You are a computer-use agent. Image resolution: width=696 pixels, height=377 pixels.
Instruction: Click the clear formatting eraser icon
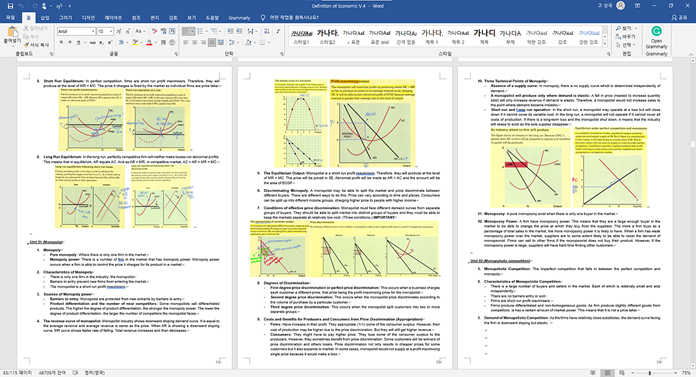154,32
